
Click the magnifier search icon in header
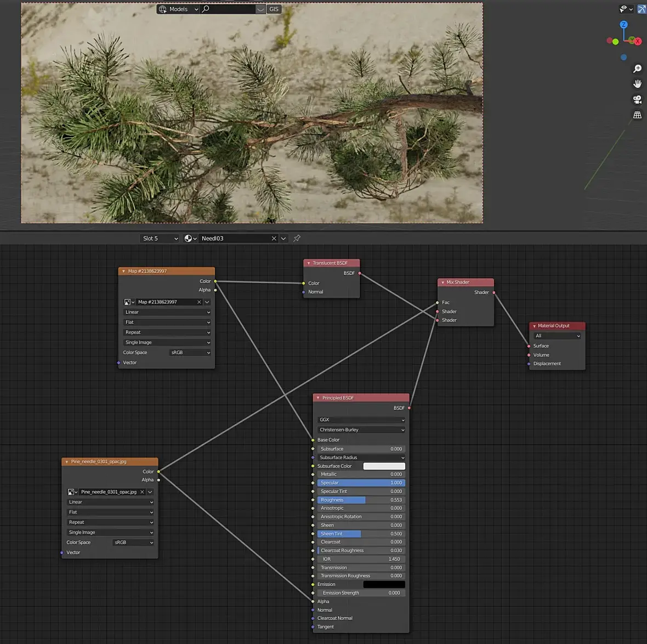point(206,9)
